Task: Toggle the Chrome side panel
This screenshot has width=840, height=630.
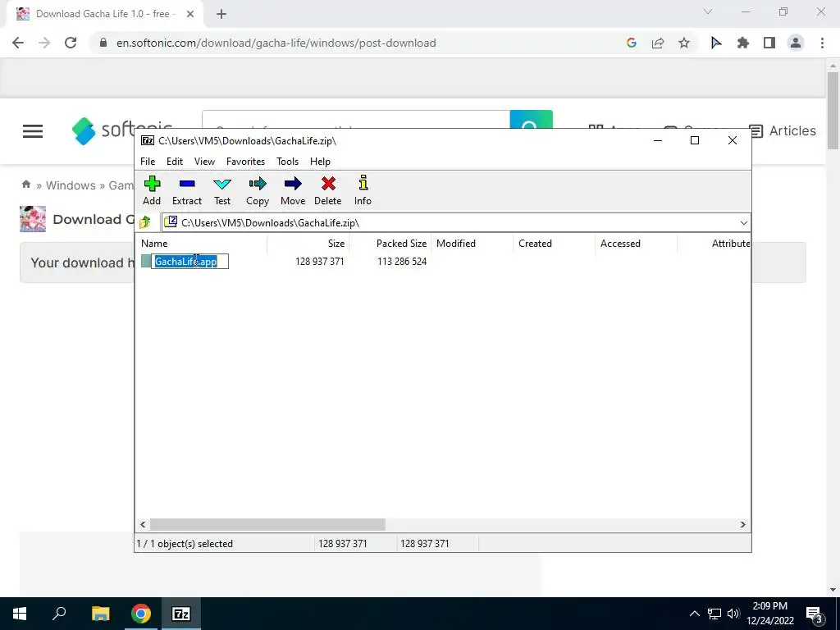Action: 769,43
